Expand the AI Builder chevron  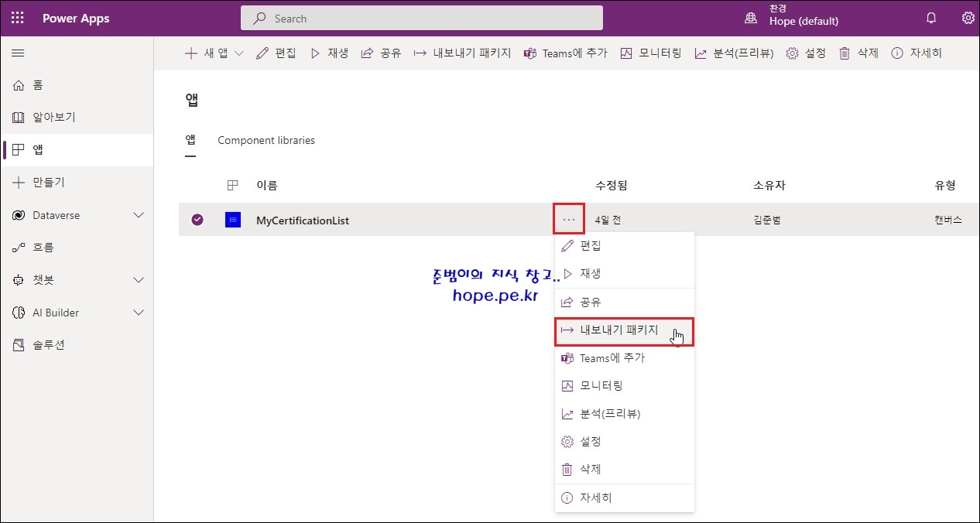coord(139,313)
